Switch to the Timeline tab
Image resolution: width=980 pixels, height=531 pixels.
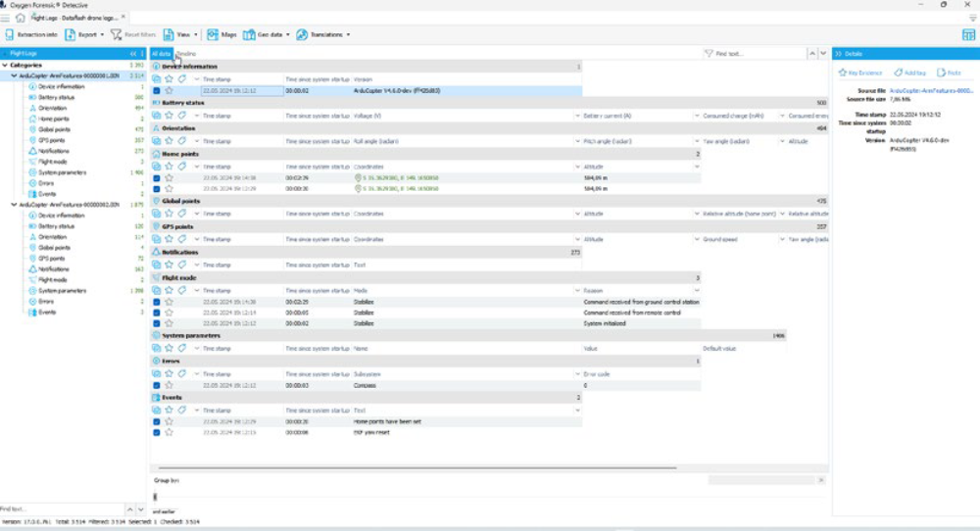[186, 53]
